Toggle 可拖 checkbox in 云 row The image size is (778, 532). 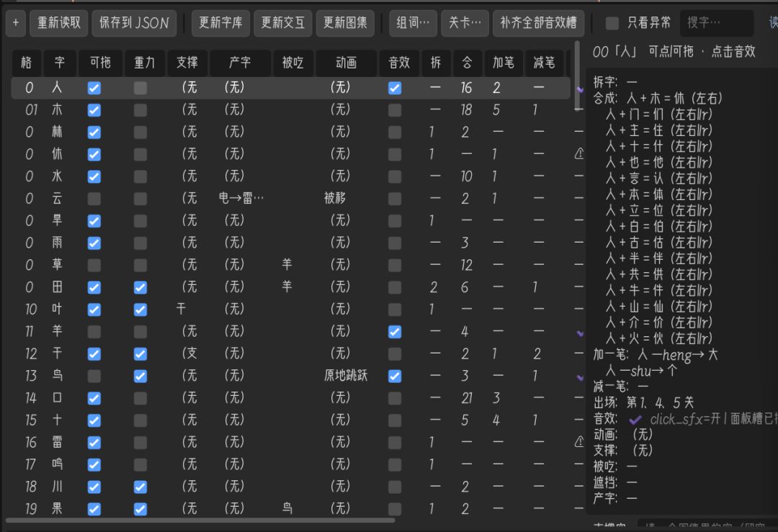[94, 199]
